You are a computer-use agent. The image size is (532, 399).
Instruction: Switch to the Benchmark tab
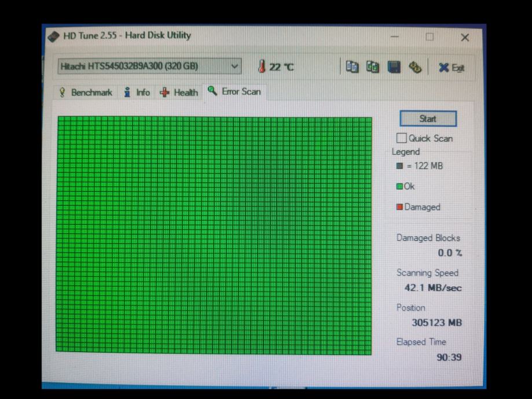click(86, 92)
